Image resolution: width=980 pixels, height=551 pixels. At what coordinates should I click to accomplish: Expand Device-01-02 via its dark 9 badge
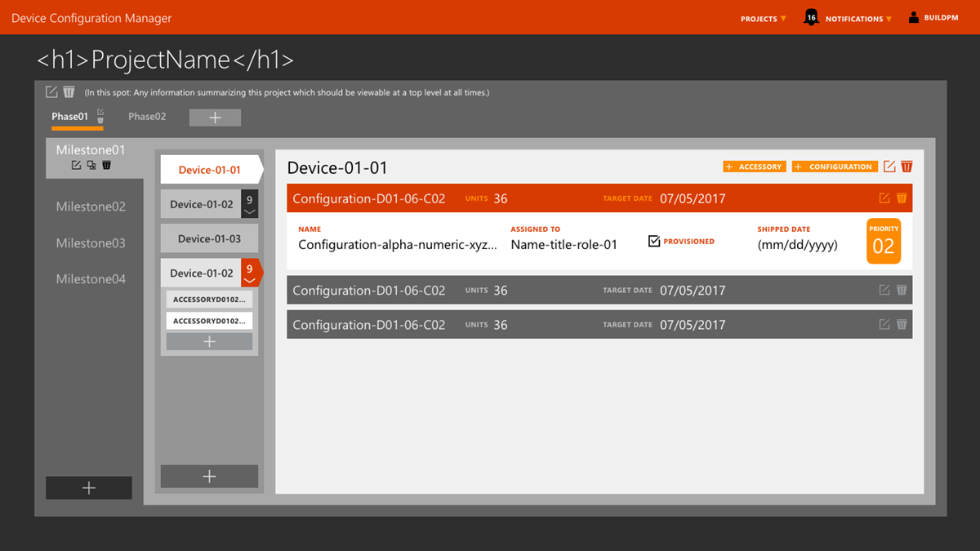250,204
